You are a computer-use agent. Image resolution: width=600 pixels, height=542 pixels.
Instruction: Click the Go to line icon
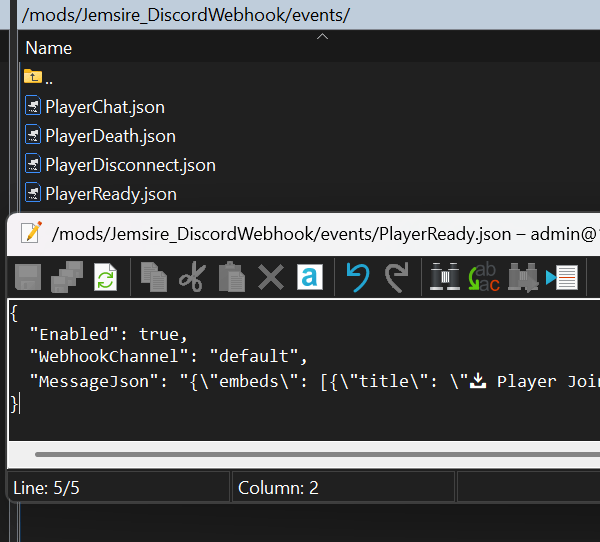[x=562, y=276]
